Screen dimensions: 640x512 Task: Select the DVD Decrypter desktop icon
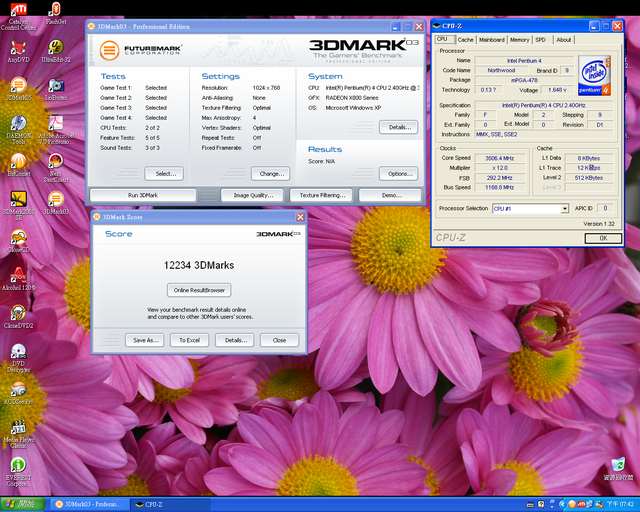(18, 358)
